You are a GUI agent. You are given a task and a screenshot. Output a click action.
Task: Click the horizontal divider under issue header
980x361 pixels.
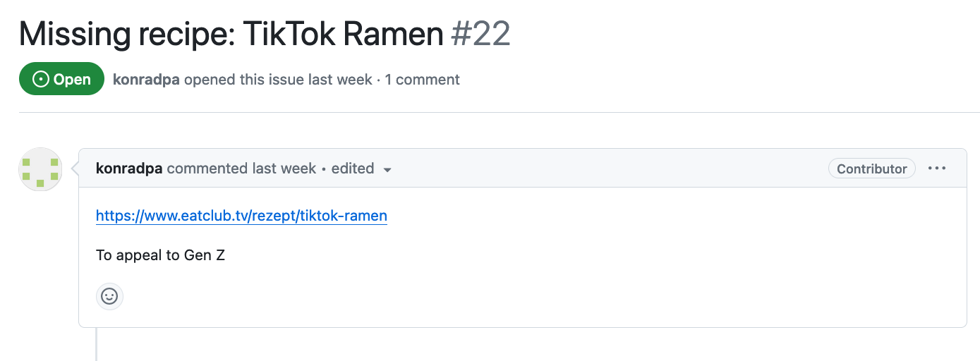point(494,112)
